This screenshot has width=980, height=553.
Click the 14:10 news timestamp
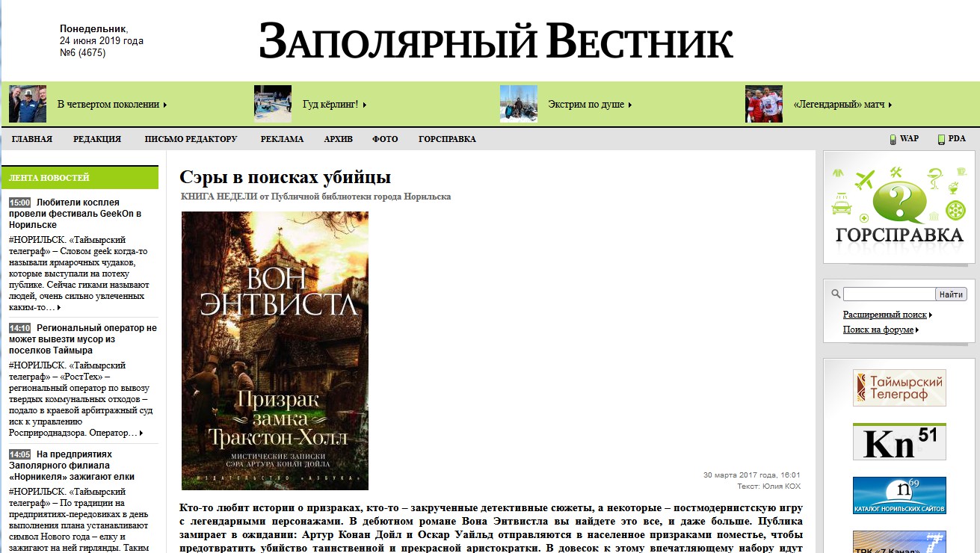point(19,328)
